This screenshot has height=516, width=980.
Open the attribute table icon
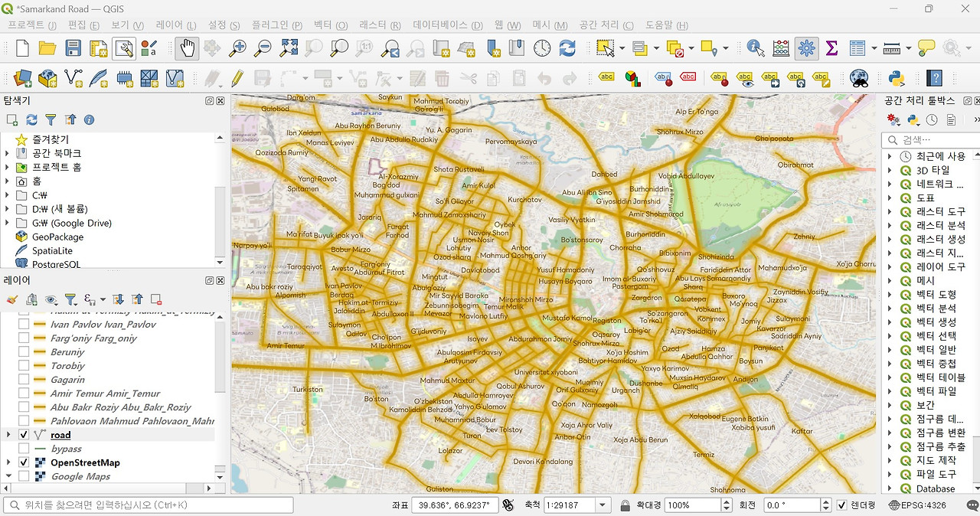857,48
